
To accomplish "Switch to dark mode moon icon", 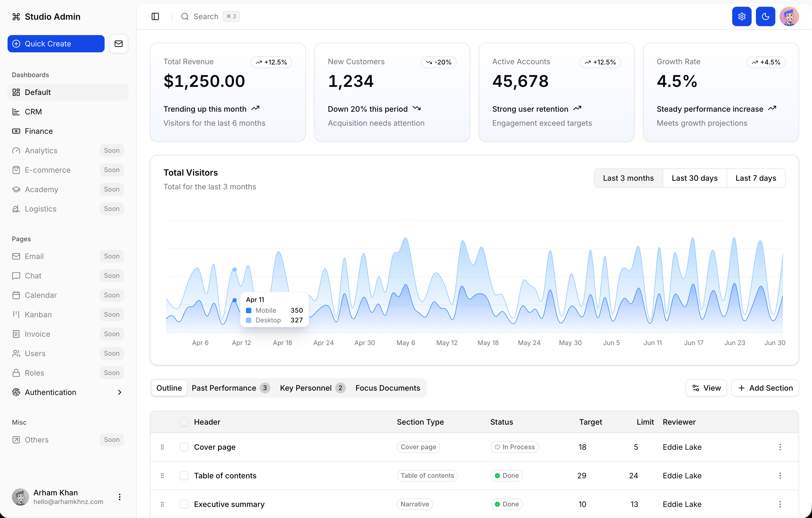I will [x=765, y=16].
